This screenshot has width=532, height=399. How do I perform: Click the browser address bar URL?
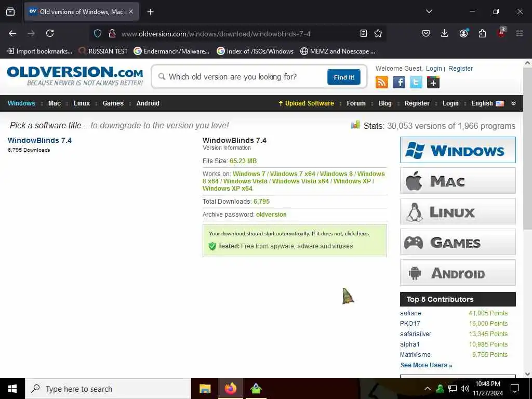click(216, 34)
